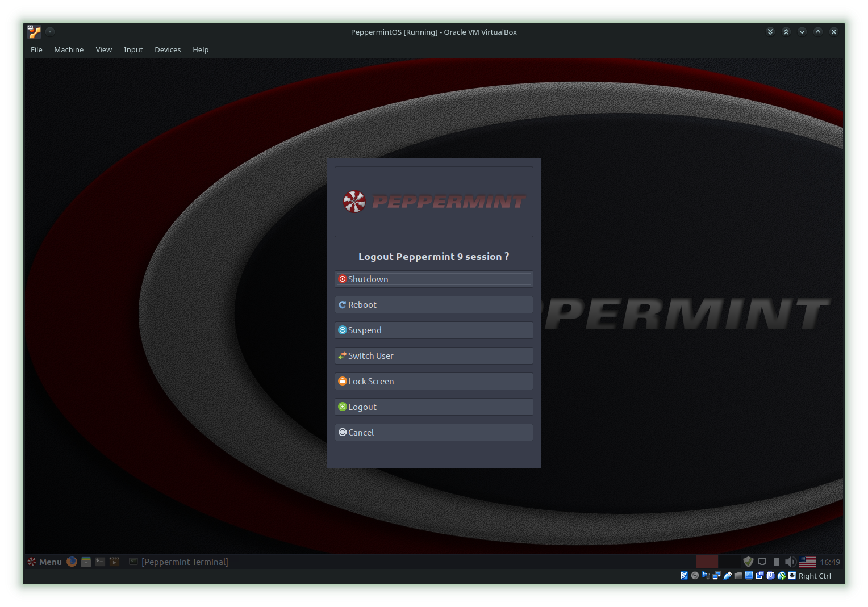
Task: Launch Firefox from the panel
Action: [72, 562]
